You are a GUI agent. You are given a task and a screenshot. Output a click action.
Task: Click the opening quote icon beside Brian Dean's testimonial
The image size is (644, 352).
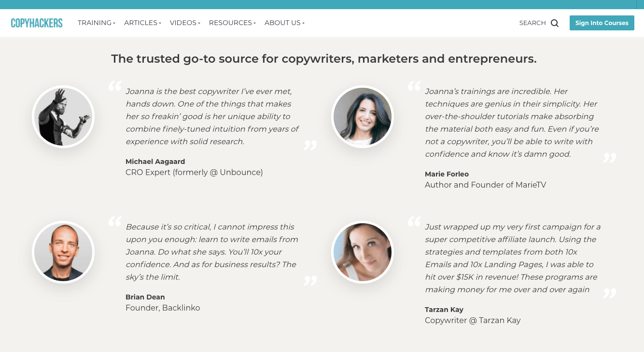[x=115, y=222]
